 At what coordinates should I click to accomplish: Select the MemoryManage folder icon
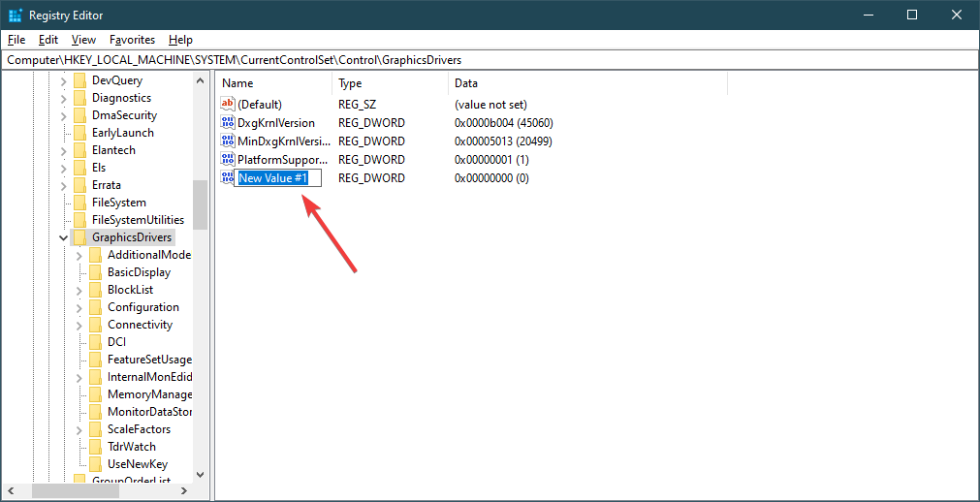pyautogui.click(x=95, y=395)
